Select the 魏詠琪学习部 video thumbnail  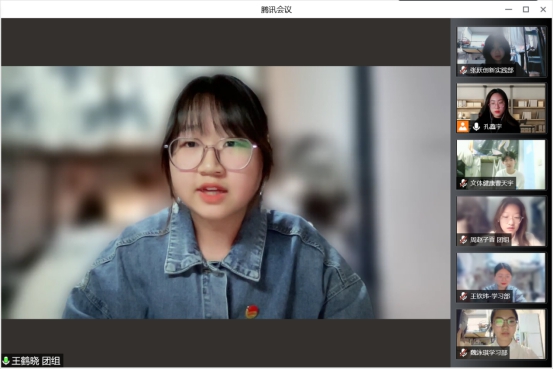pos(501,334)
